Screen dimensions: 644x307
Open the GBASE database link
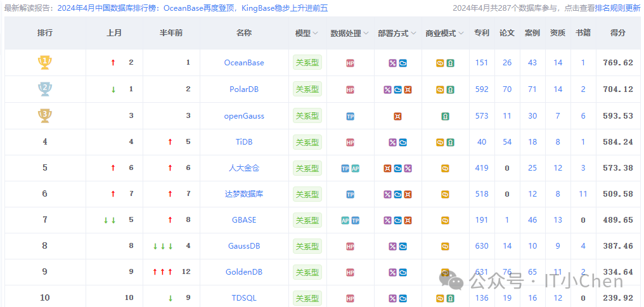point(244,220)
